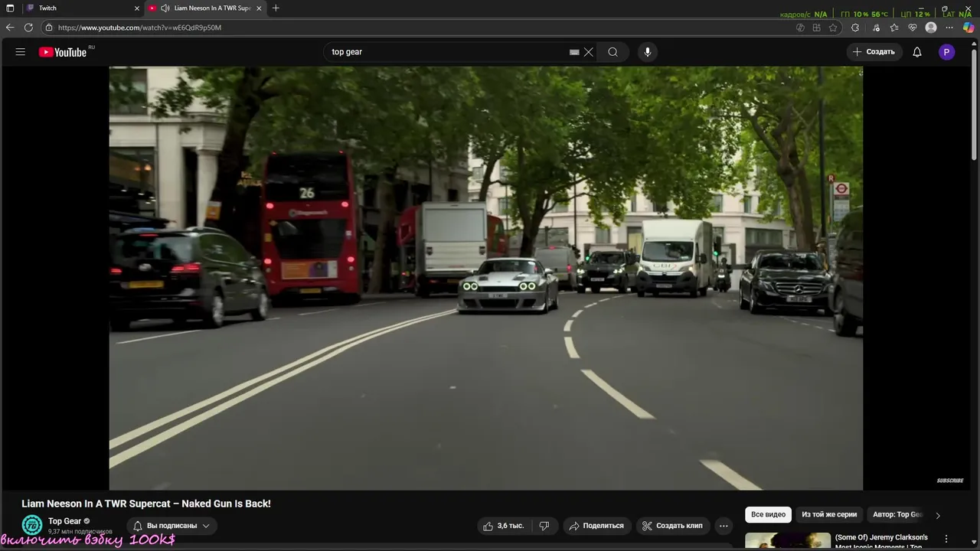Open the Top Gear channel avatar
This screenshot has width=980, height=551.
click(x=32, y=525)
